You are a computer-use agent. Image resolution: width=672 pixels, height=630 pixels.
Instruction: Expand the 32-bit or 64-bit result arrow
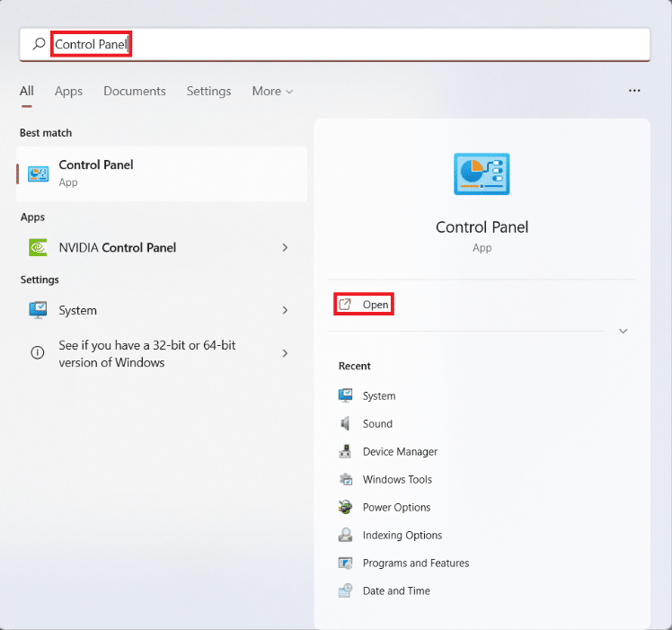[285, 353]
